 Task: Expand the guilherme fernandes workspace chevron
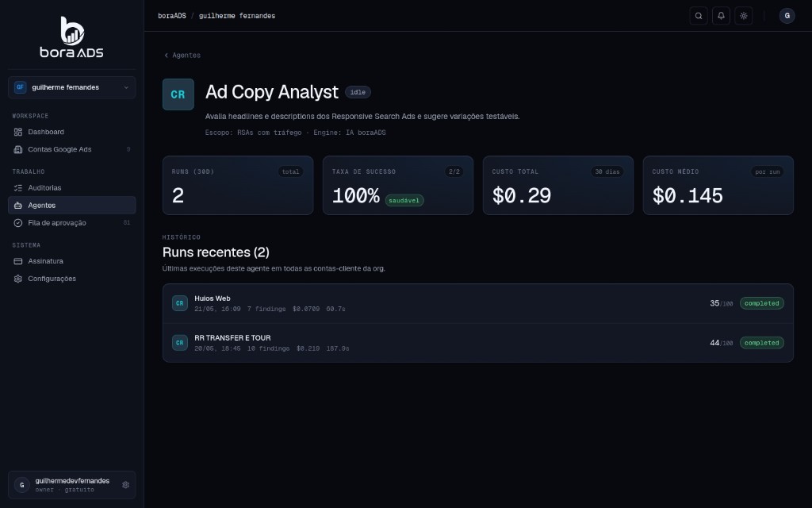[x=126, y=87]
